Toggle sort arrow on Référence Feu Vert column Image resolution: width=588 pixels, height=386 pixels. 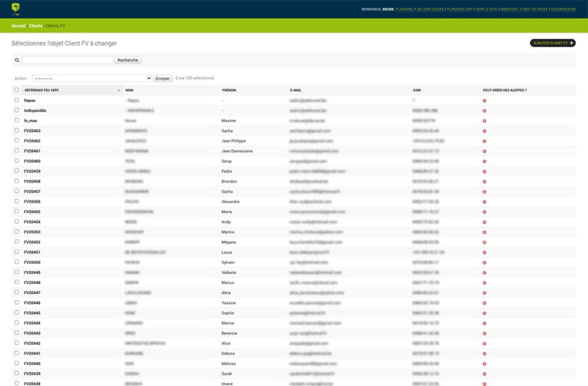coord(119,91)
